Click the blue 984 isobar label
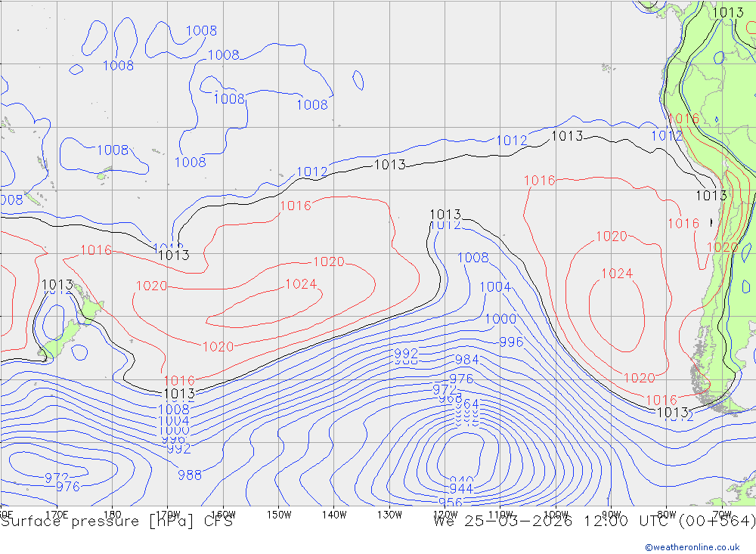 [x=466, y=359]
